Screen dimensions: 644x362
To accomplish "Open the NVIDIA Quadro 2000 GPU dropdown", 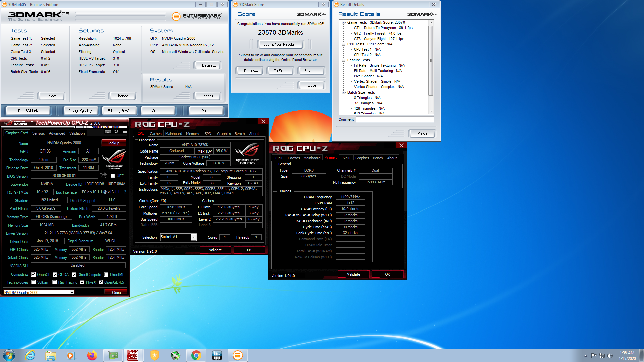I will pos(72,292).
